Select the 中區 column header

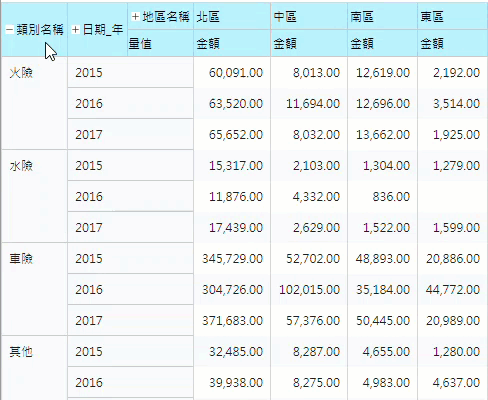pos(309,16)
